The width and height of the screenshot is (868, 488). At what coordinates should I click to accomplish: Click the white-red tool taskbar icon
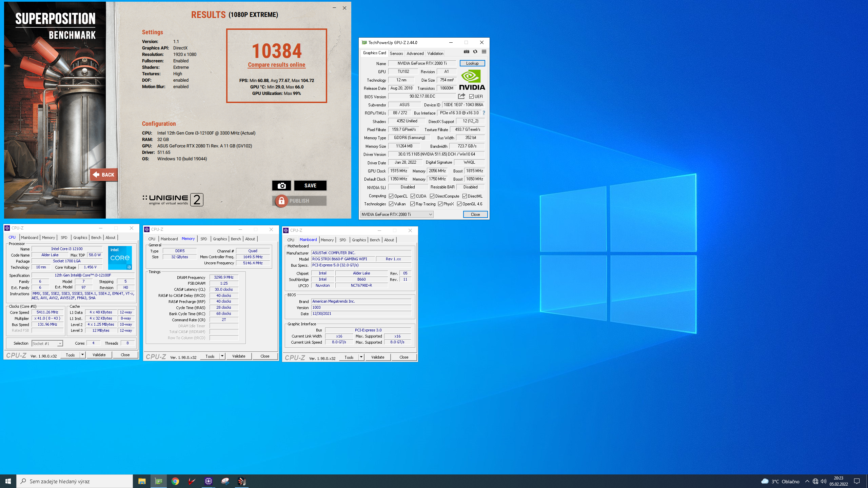tap(225, 481)
